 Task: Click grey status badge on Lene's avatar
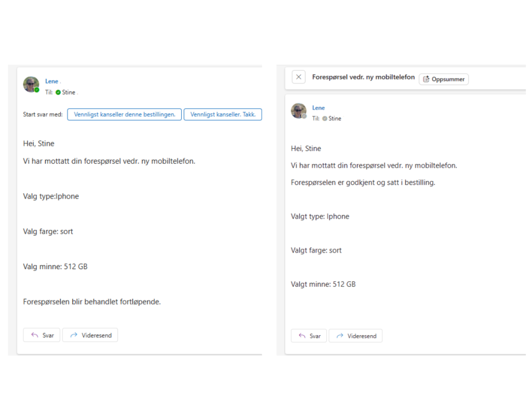(x=304, y=116)
